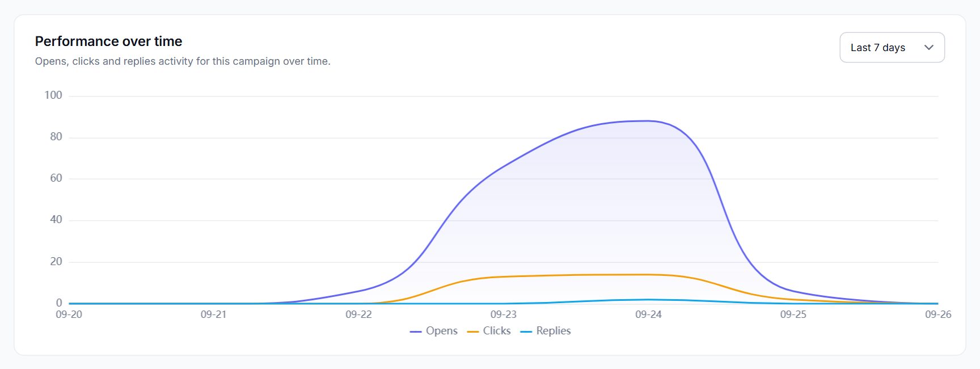Click the dropdown chevron arrow icon
The width and height of the screenshot is (980, 369).
[x=928, y=48]
